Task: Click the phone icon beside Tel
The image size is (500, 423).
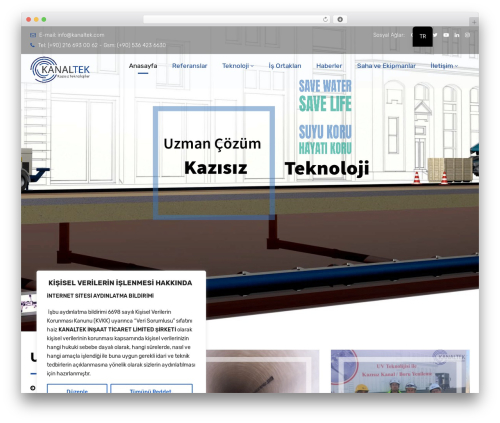Action: click(32, 45)
